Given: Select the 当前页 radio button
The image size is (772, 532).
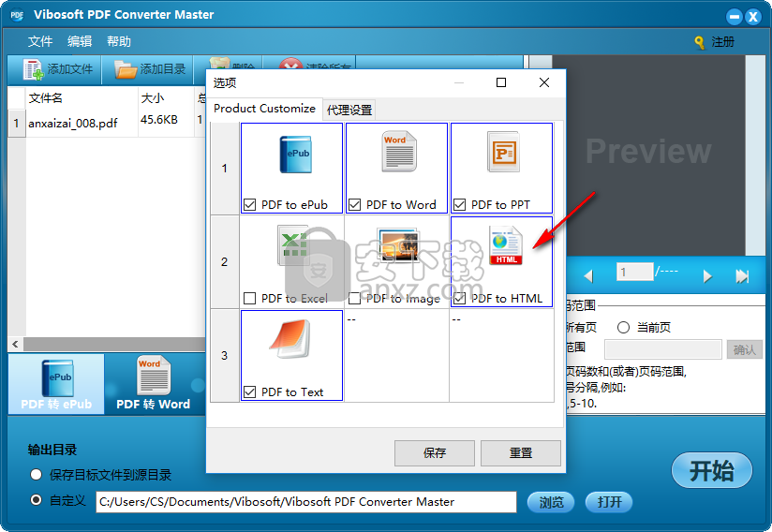Looking at the screenshot, I should coord(623,327).
